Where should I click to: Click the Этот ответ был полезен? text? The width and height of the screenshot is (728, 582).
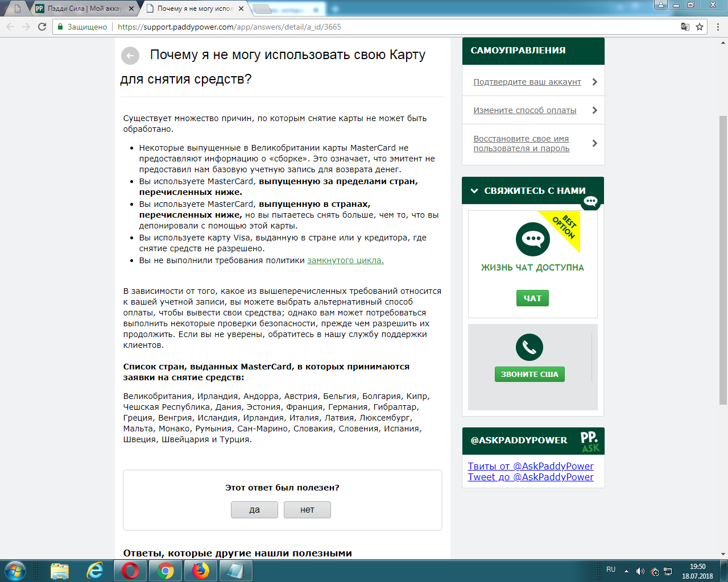(x=282, y=488)
